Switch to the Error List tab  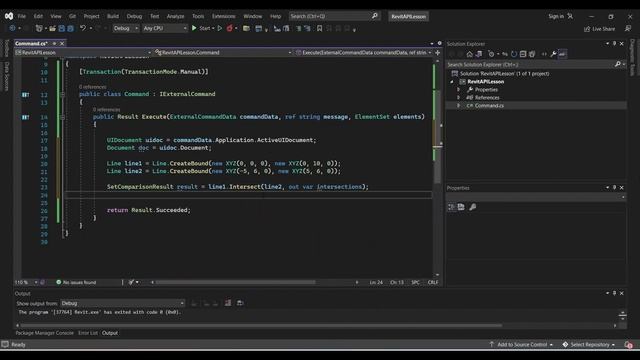[x=88, y=333]
